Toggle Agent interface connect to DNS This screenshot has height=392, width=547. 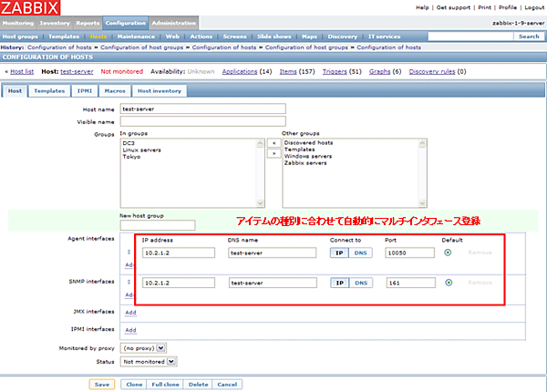361,253
